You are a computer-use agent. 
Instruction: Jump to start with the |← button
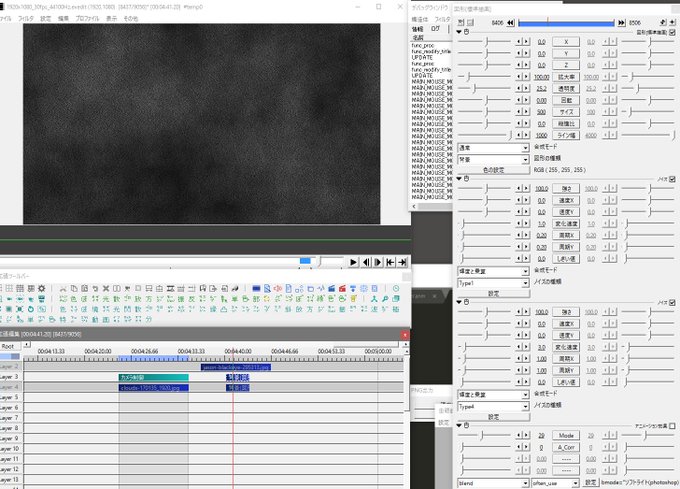pos(390,262)
